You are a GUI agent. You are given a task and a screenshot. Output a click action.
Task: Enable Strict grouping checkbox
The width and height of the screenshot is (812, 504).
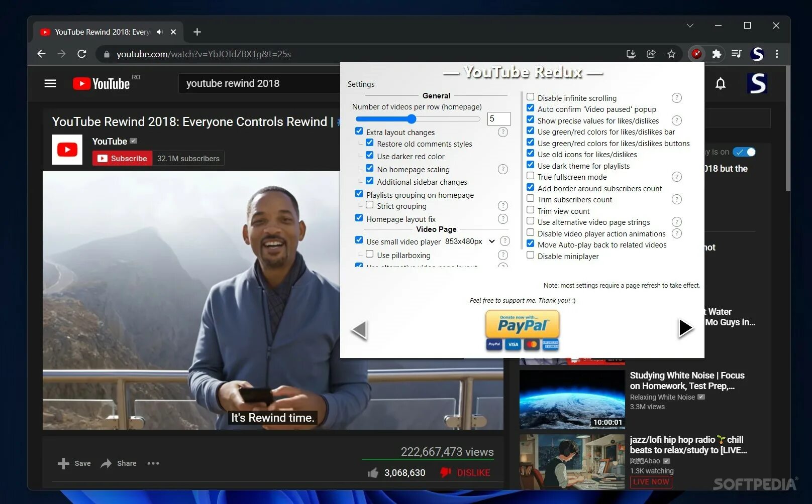[369, 205]
